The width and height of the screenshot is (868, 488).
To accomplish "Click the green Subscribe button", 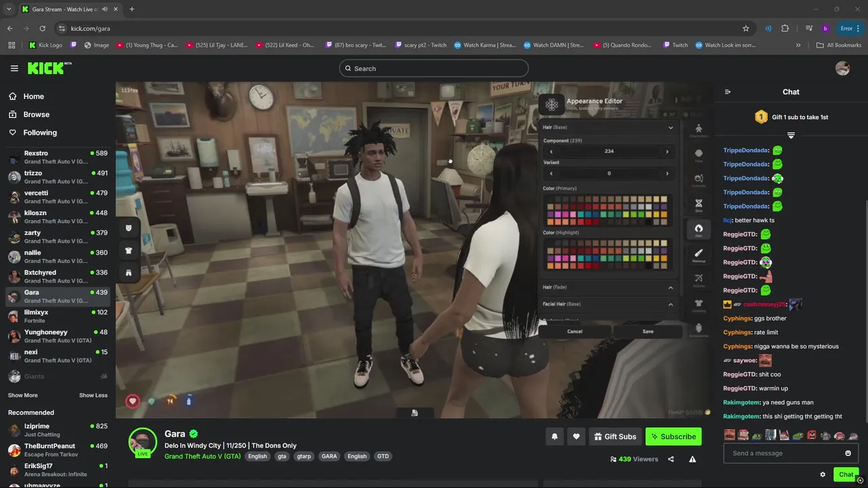I will pos(673,436).
